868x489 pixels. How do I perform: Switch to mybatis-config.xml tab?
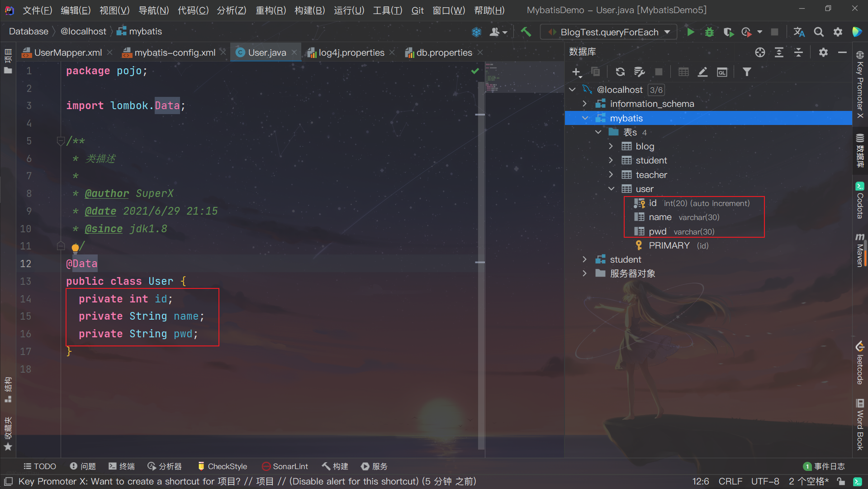(175, 53)
